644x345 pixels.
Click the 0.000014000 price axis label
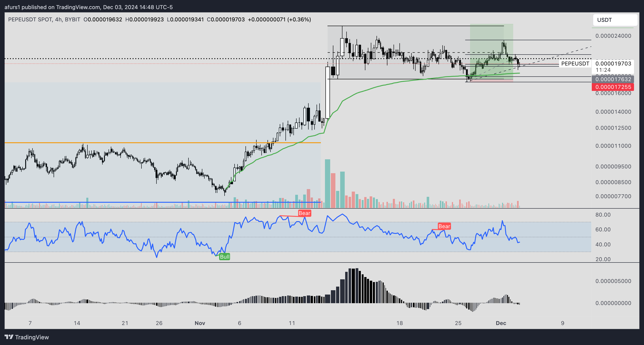[x=613, y=112]
